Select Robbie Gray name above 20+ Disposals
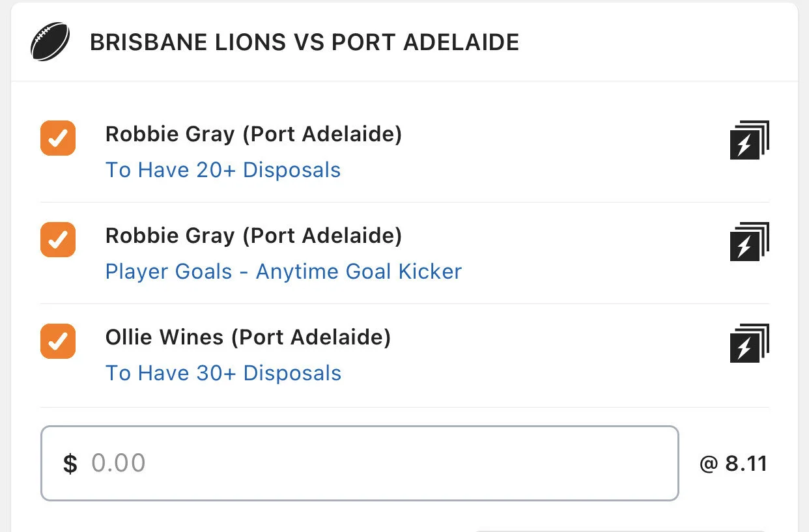The width and height of the screenshot is (809, 532). click(253, 134)
